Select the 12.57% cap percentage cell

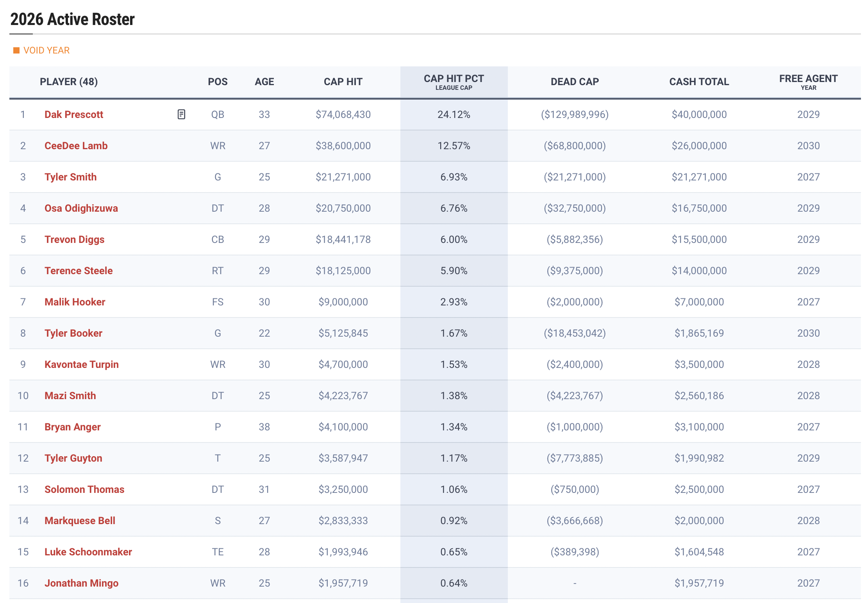(454, 146)
